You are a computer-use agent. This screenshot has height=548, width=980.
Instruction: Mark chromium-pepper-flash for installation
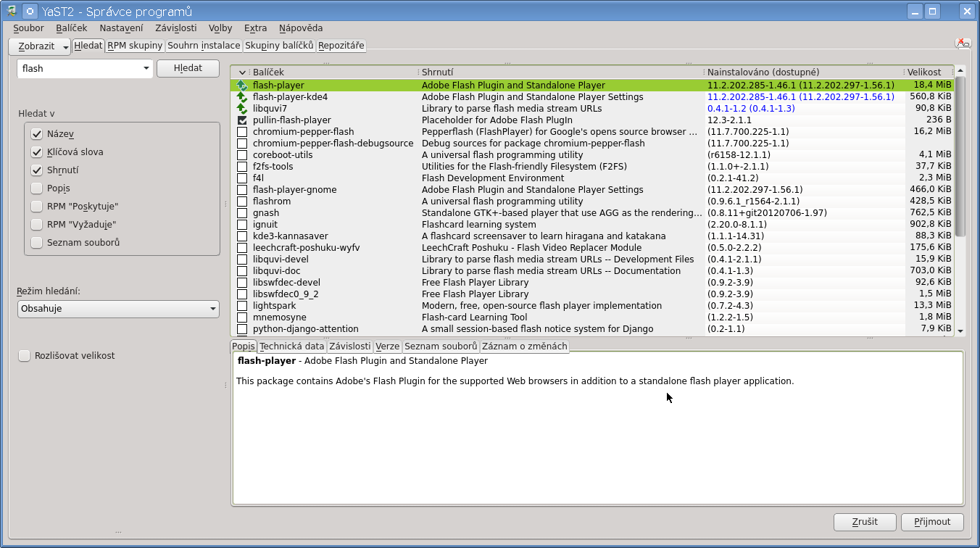click(242, 132)
